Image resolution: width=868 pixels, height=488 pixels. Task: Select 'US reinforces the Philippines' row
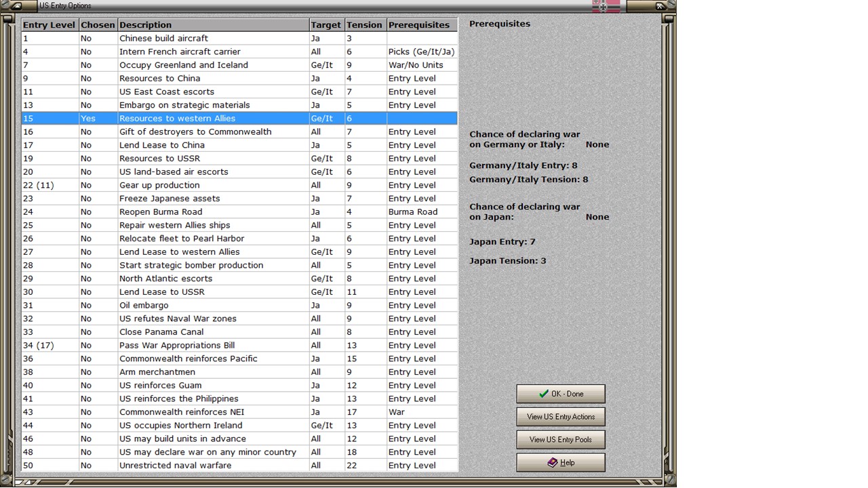(239, 399)
